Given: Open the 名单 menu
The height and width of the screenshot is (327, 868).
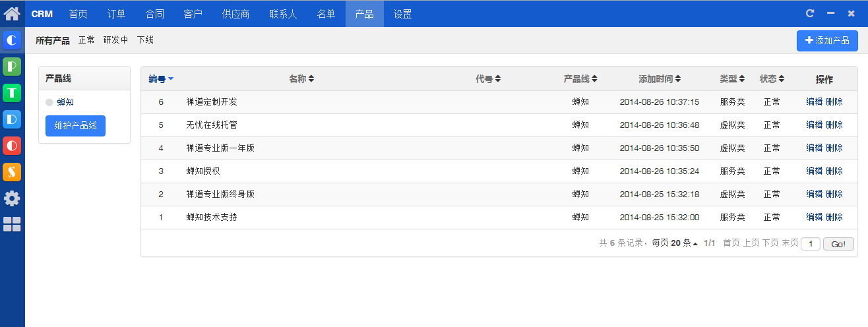Looking at the screenshot, I should pyautogui.click(x=326, y=14).
